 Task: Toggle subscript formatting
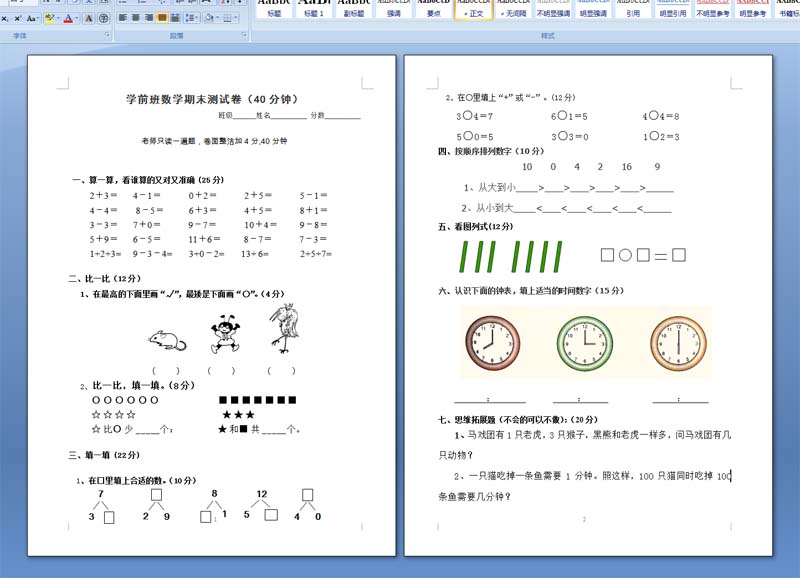pos(5,18)
